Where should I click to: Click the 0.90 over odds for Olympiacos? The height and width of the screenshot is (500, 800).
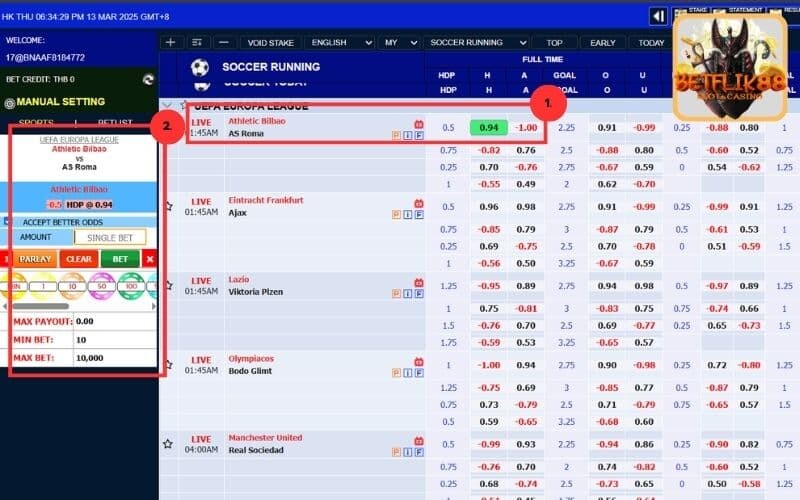point(607,365)
